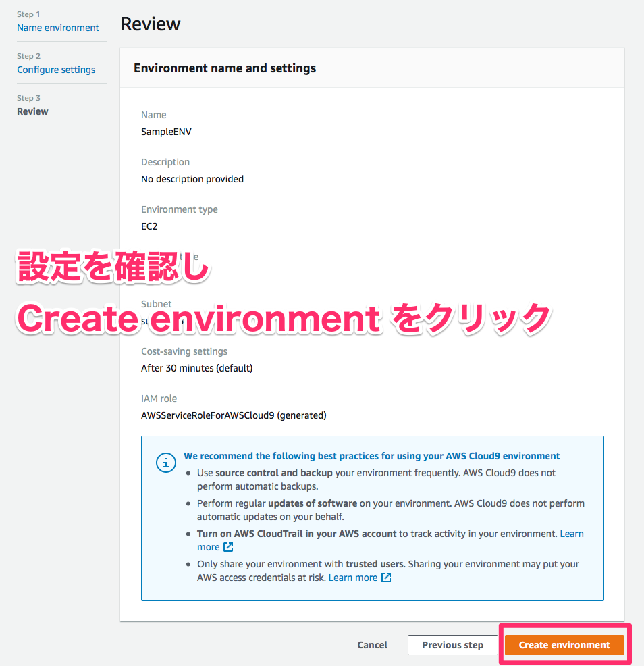
Task: Open Step 1 Name environment link
Action: [x=58, y=28]
